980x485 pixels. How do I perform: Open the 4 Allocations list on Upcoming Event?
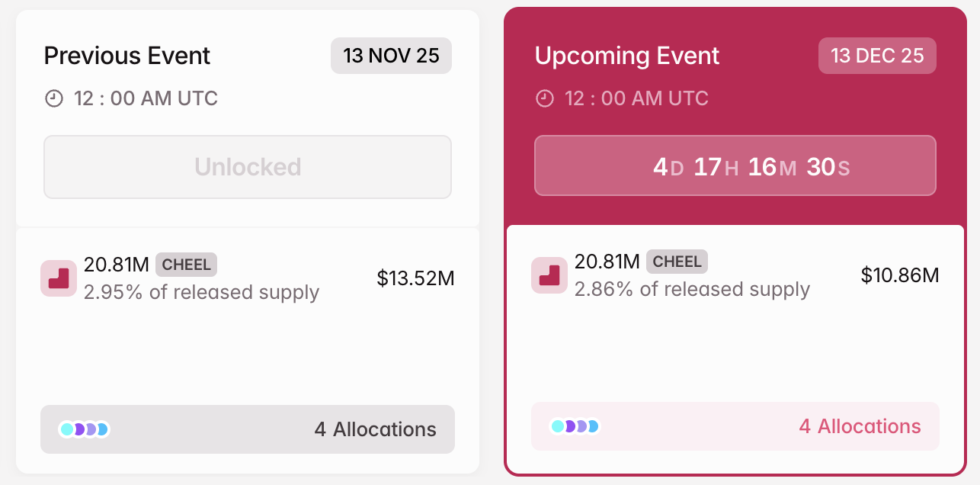(x=860, y=426)
